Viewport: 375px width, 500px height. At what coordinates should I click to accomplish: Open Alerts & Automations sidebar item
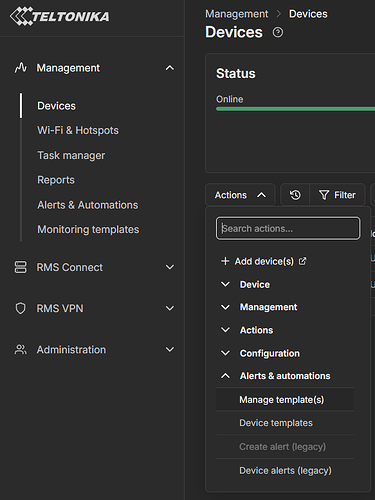point(88,205)
